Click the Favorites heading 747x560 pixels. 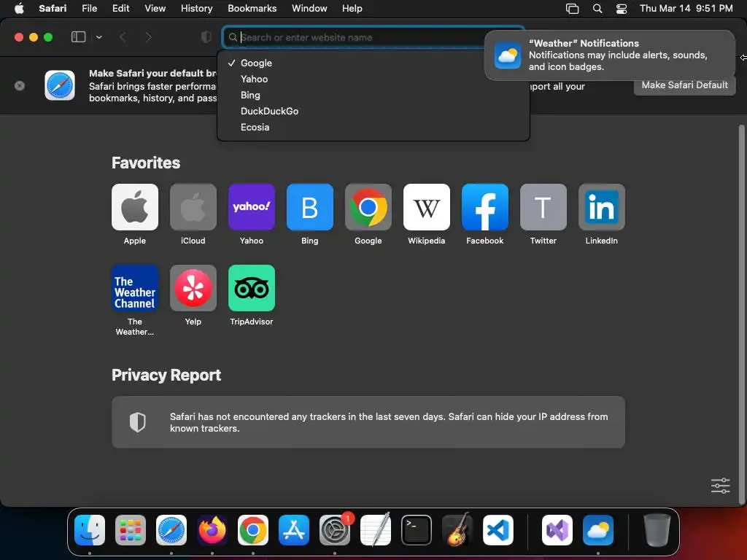(146, 163)
